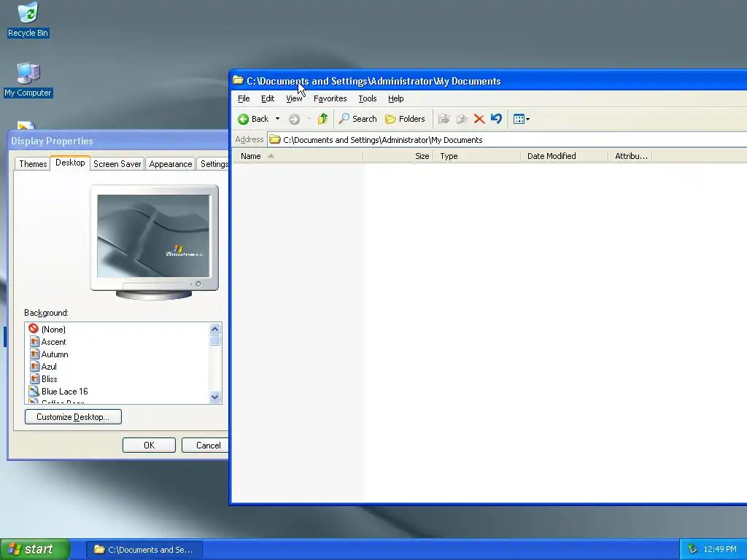Click Background list scroll down arrow
747x560 pixels.
(215, 397)
